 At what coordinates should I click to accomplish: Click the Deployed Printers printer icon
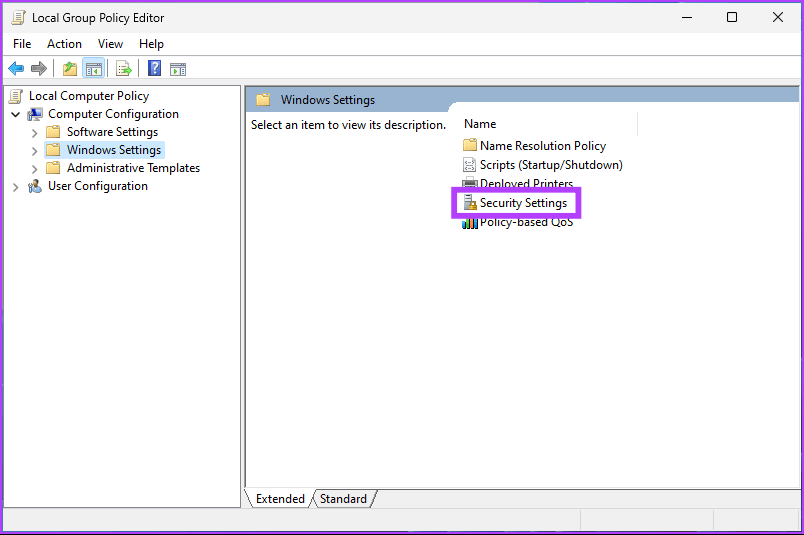tap(470, 182)
